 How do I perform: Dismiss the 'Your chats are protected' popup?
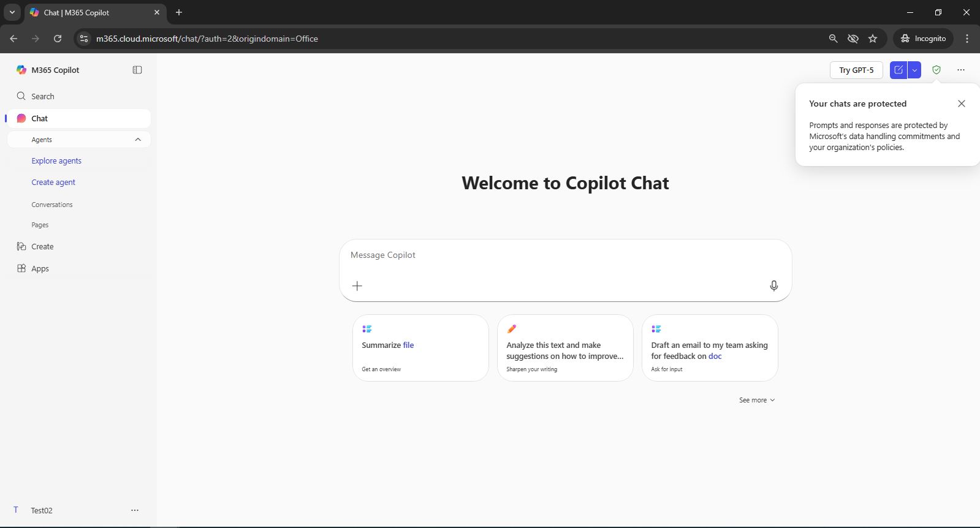pos(961,104)
